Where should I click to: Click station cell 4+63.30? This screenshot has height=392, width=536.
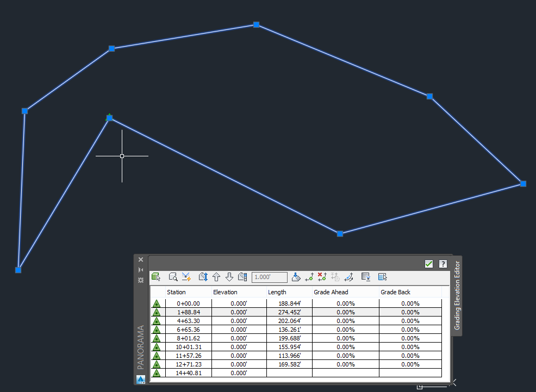188,321
